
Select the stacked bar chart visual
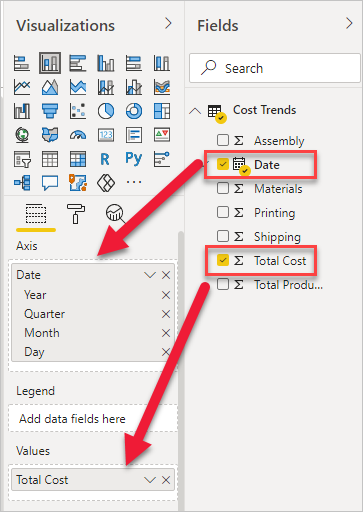coord(22,63)
